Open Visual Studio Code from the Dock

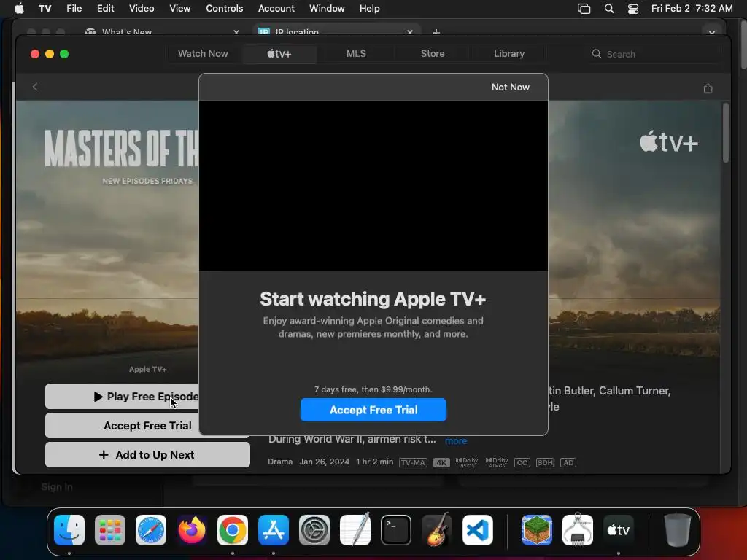[x=478, y=530]
